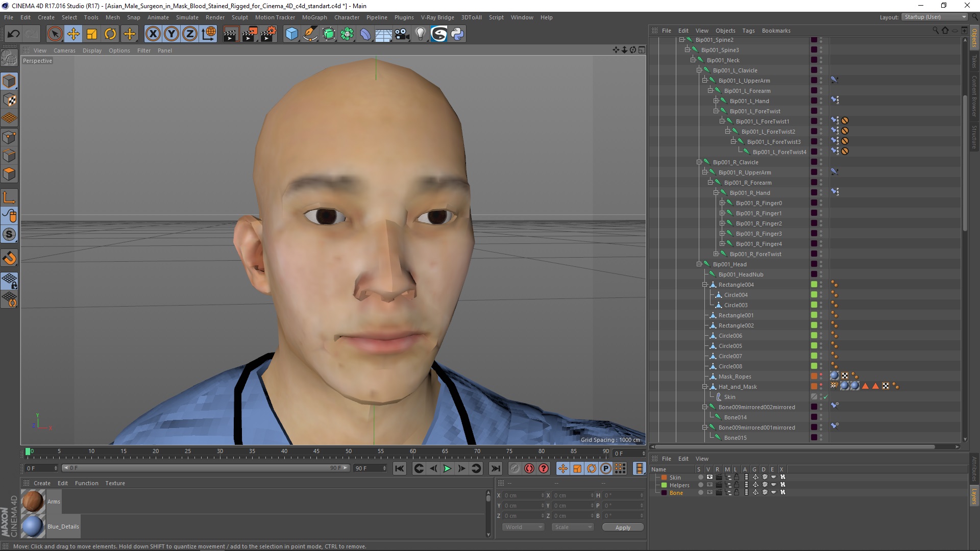Image resolution: width=980 pixels, height=551 pixels.
Task: Toggle visibility eye of Skin layer
Action: click(709, 478)
